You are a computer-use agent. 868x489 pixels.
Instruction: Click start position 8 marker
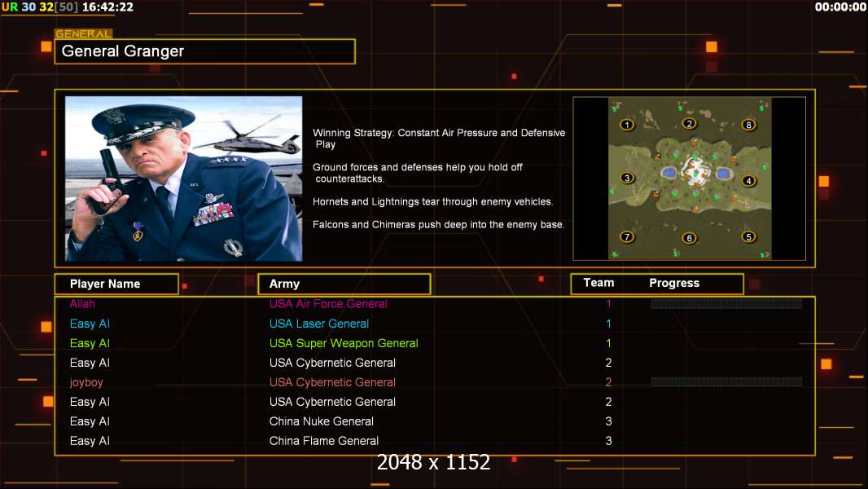click(x=749, y=125)
